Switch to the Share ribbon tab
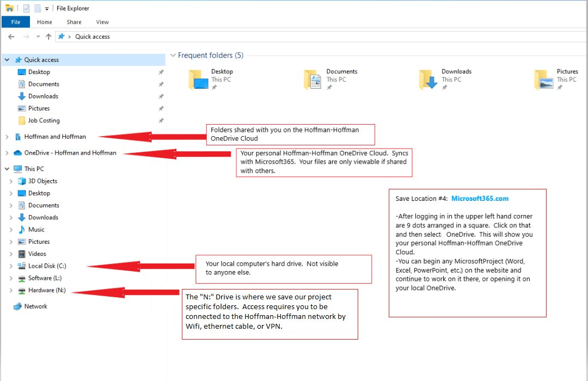This screenshot has width=588, height=381. click(x=74, y=22)
